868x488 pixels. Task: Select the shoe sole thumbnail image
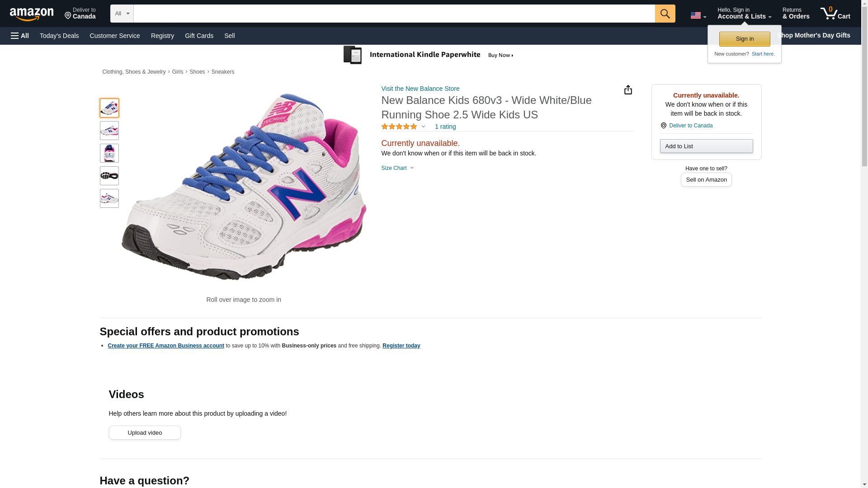(109, 176)
